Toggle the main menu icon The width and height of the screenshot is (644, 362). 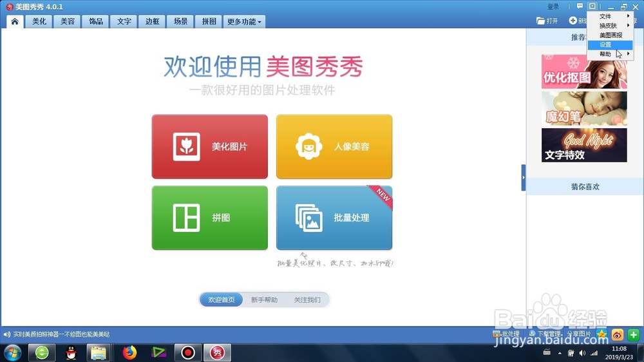tap(592, 6)
